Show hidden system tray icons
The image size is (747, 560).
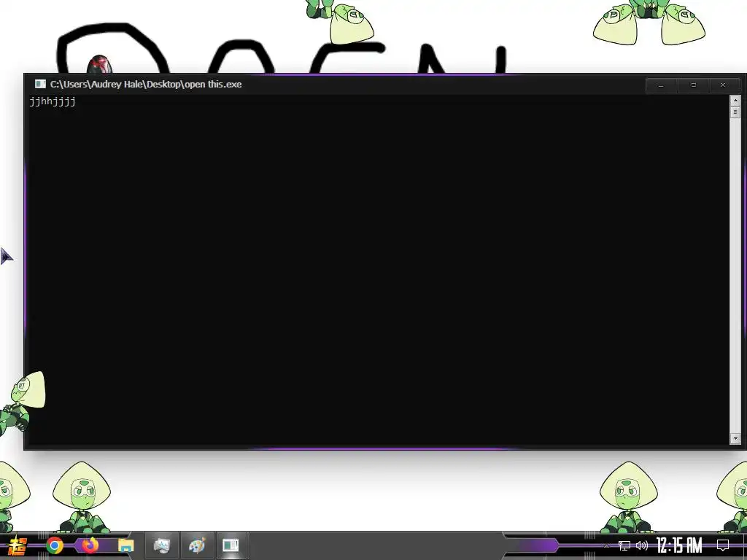coord(606,545)
